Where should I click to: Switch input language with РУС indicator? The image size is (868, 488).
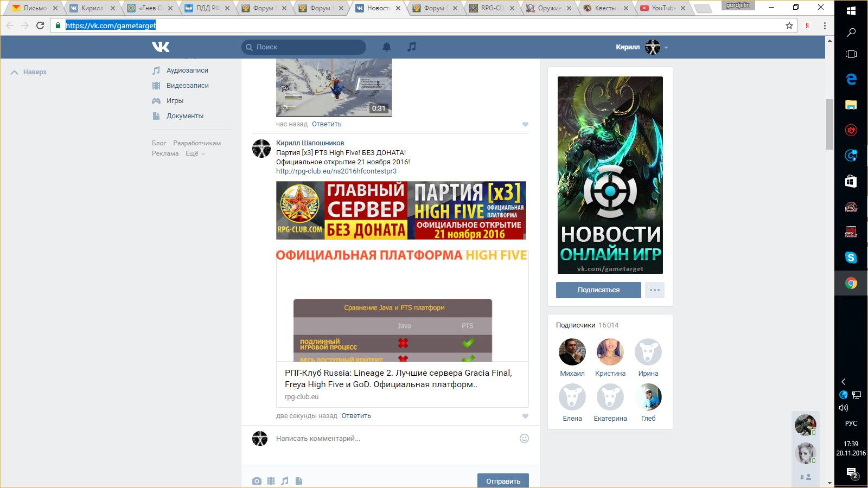[x=851, y=423]
